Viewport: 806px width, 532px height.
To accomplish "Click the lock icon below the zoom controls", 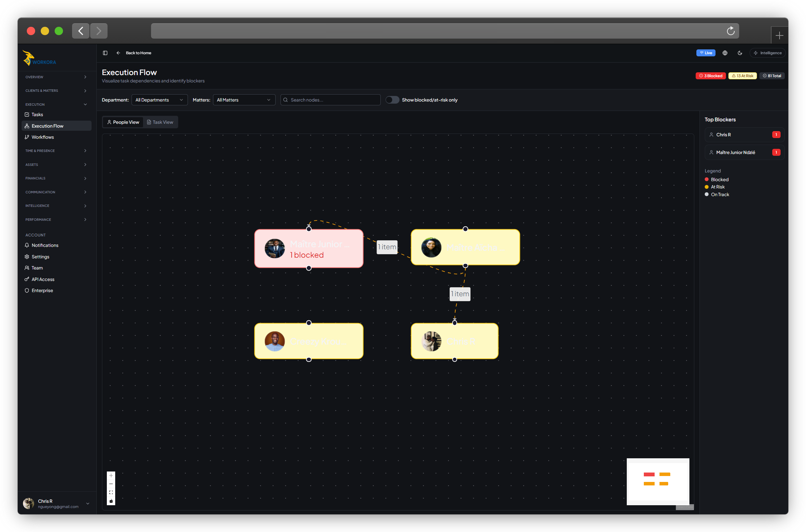I will (111, 501).
